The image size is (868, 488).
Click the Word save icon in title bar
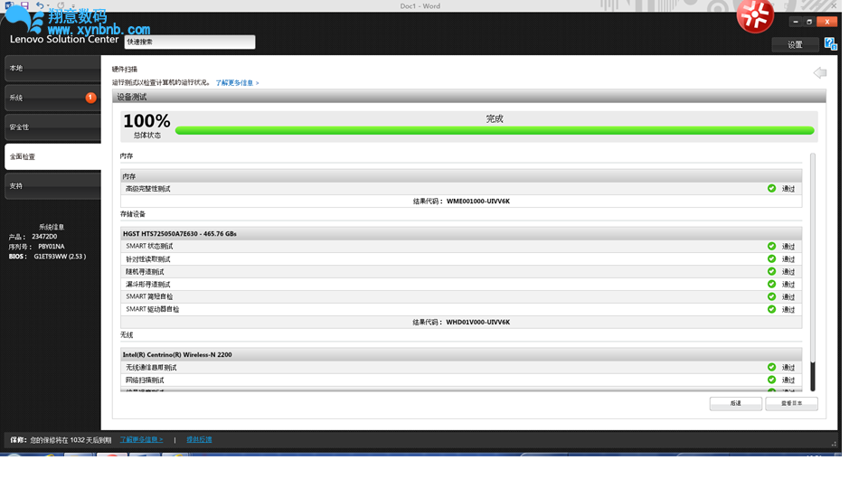pos(24,5)
